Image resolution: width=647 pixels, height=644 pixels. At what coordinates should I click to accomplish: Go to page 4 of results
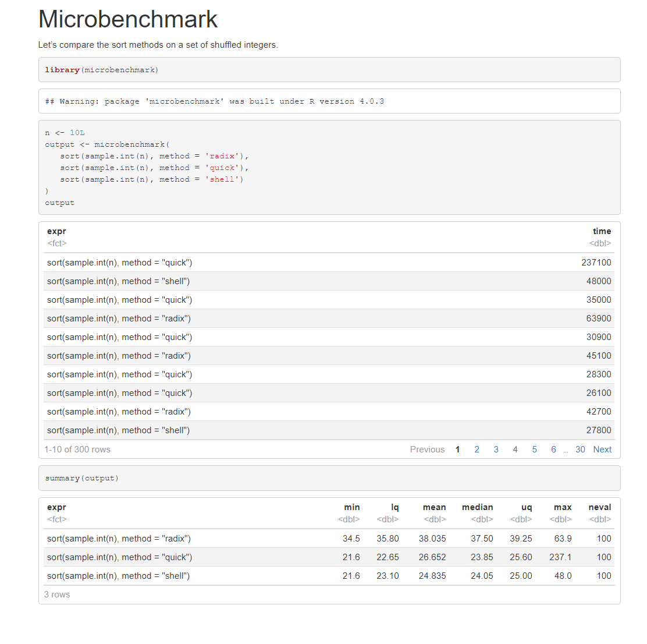pyautogui.click(x=515, y=450)
